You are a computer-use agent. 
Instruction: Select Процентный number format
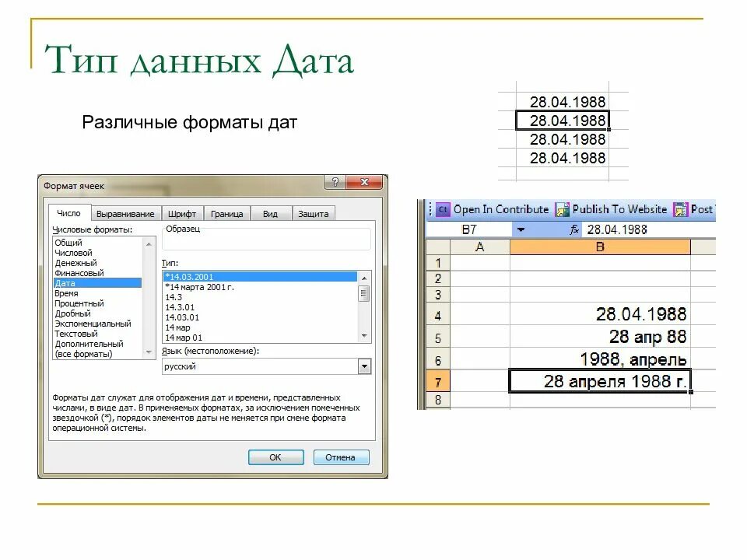pyautogui.click(x=98, y=303)
